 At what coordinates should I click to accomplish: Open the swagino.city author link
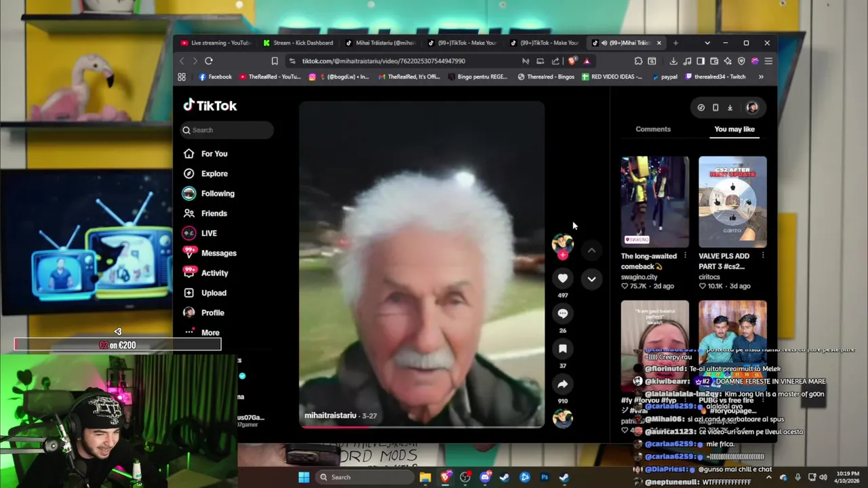(639, 277)
